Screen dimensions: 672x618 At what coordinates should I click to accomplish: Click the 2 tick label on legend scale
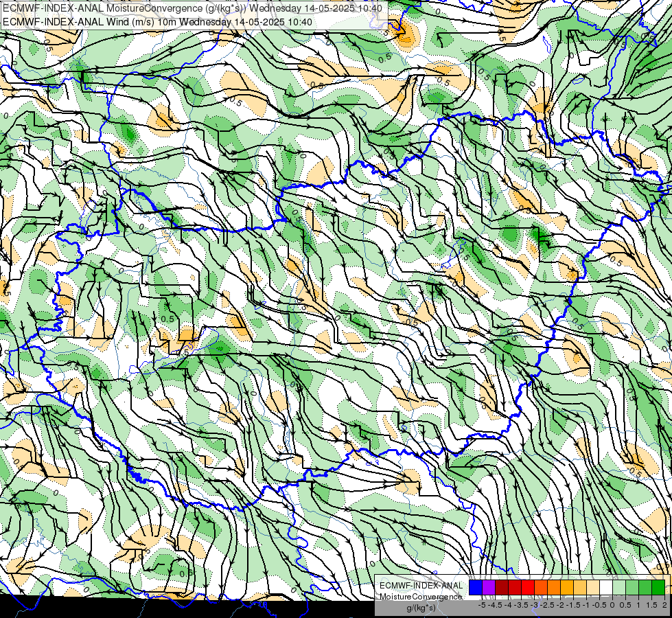tap(664, 605)
